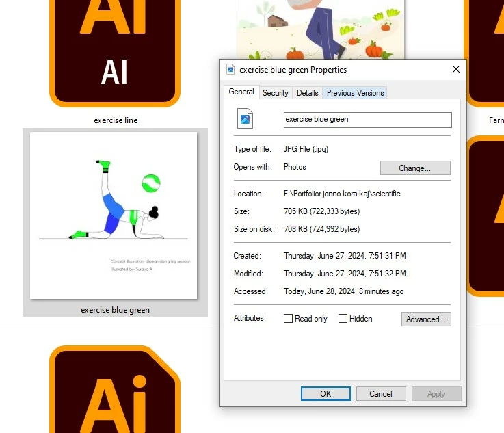Click the Location path text
Screen dimensions: 504x433
click(342, 194)
